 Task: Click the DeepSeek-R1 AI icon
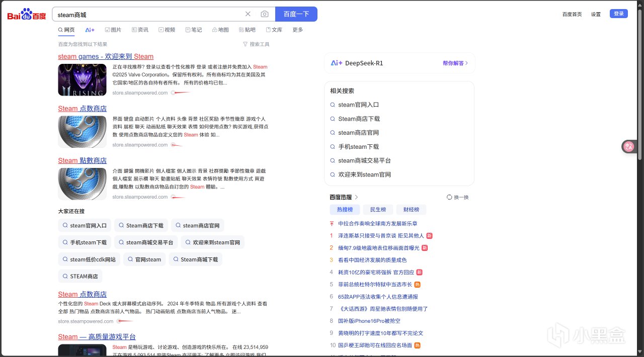(x=337, y=63)
